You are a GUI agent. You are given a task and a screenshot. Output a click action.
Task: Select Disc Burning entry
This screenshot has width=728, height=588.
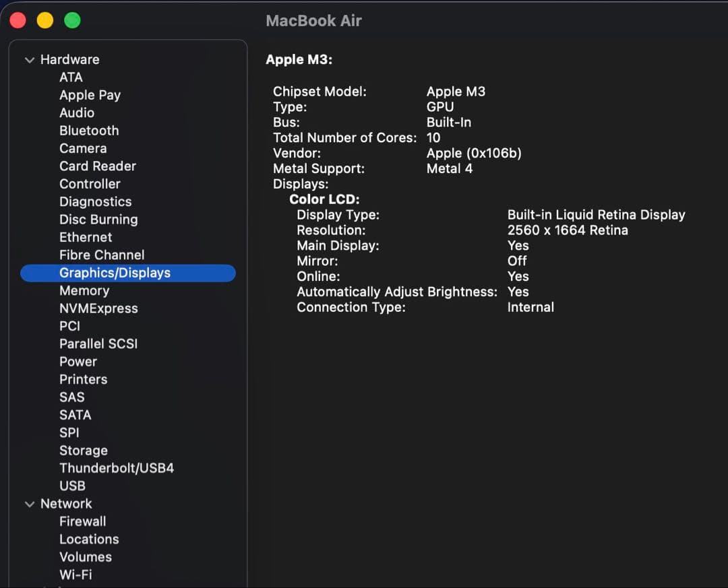point(98,220)
